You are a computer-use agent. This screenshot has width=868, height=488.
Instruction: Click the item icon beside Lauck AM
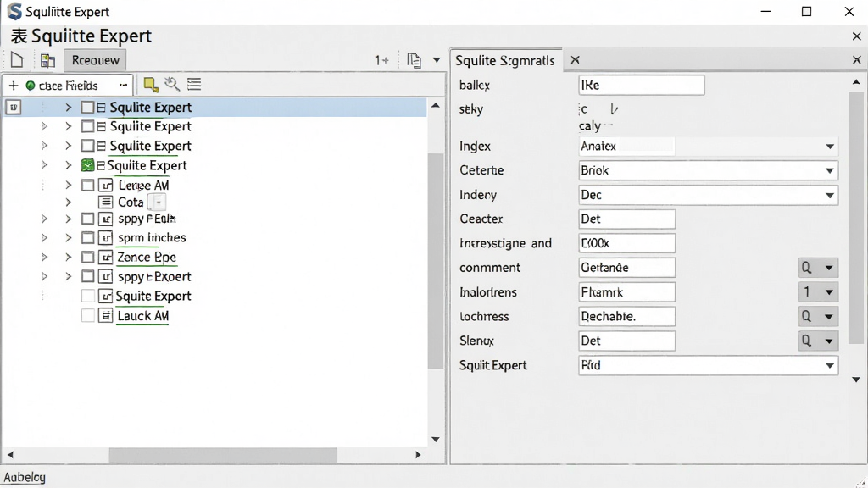[106, 315]
